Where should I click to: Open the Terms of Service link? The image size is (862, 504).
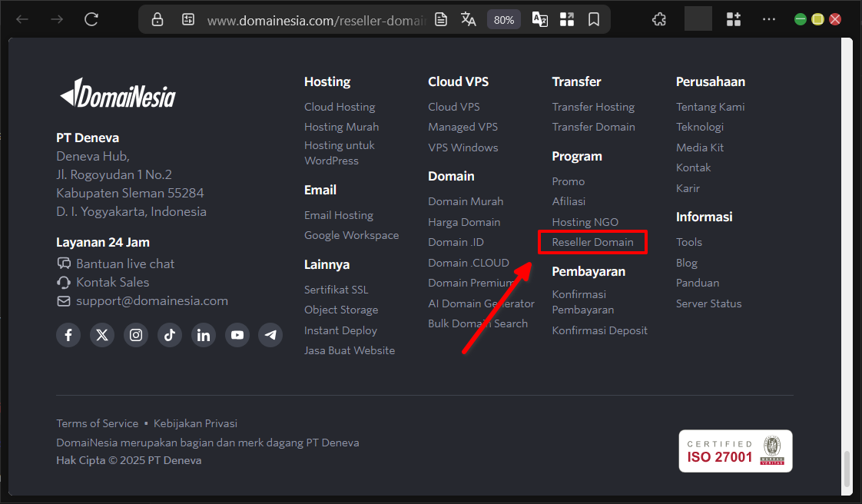click(97, 423)
